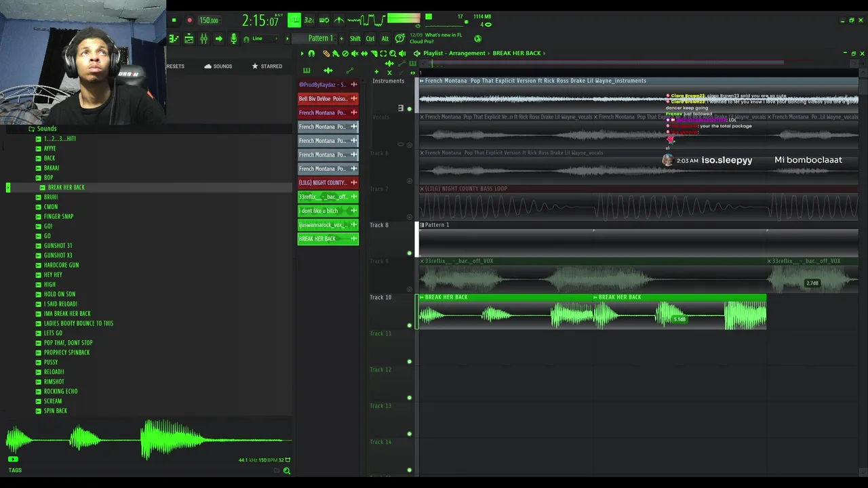Select the Paint brush tool
This screenshot has width=868, height=488.
tap(335, 53)
